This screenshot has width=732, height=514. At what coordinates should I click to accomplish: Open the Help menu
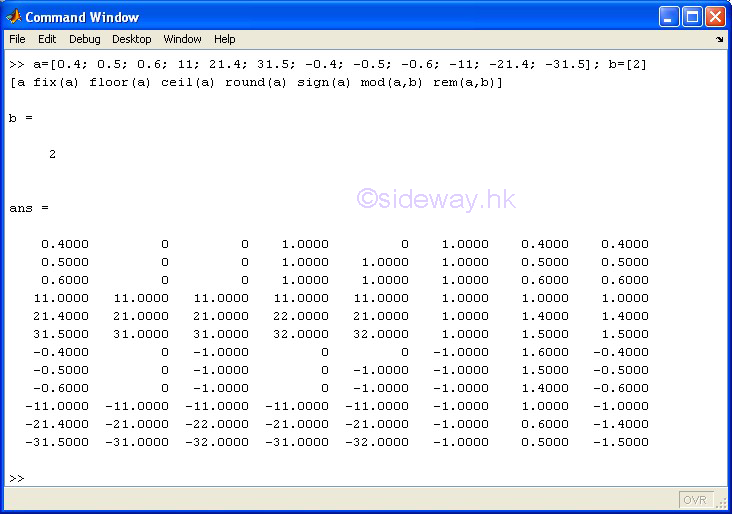click(225, 39)
